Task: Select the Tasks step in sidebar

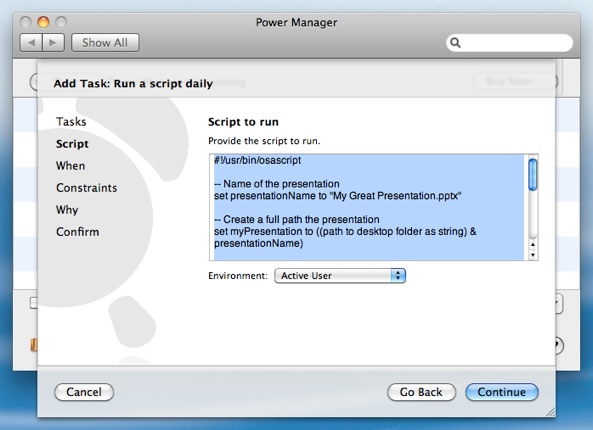Action: tap(71, 122)
